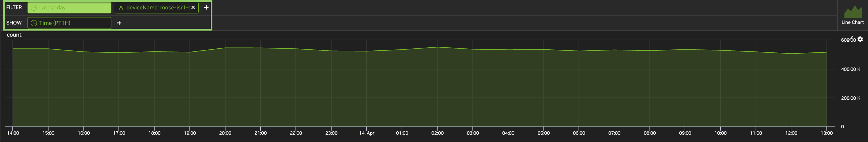
Task: Click the 12:00 x-axis label
Action: point(791,133)
